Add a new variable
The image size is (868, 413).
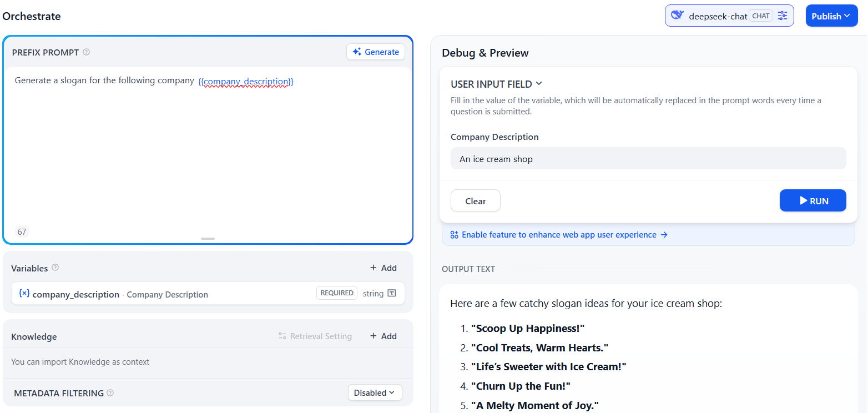click(x=383, y=268)
